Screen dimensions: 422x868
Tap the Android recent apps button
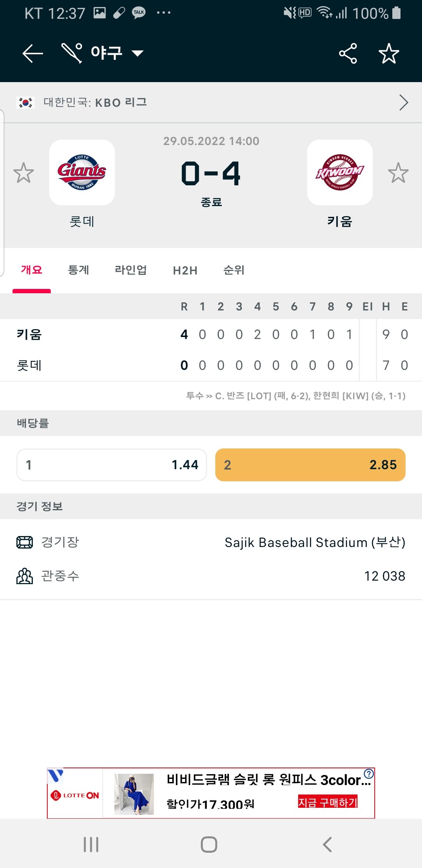click(x=91, y=845)
